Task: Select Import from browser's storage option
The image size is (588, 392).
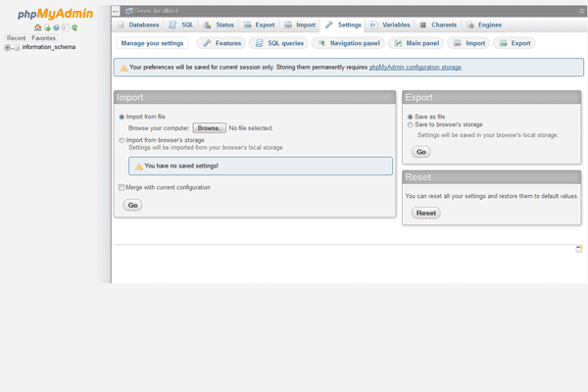Action: pos(122,140)
